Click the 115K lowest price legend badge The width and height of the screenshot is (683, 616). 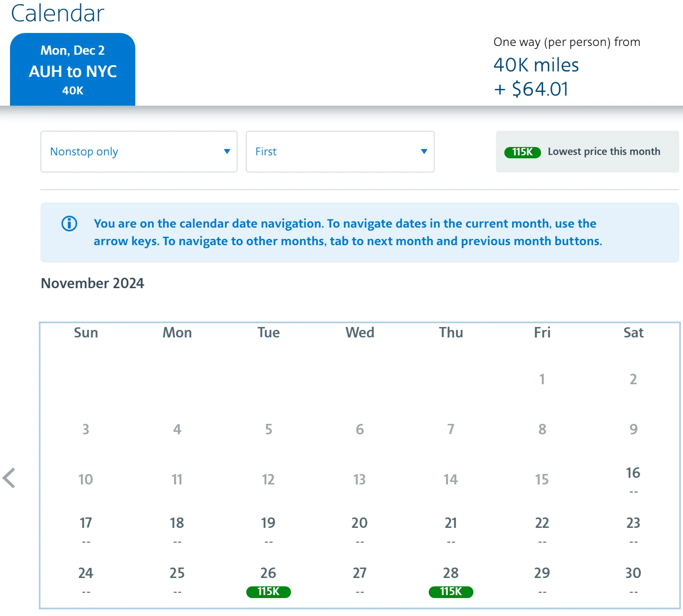coord(522,152)
